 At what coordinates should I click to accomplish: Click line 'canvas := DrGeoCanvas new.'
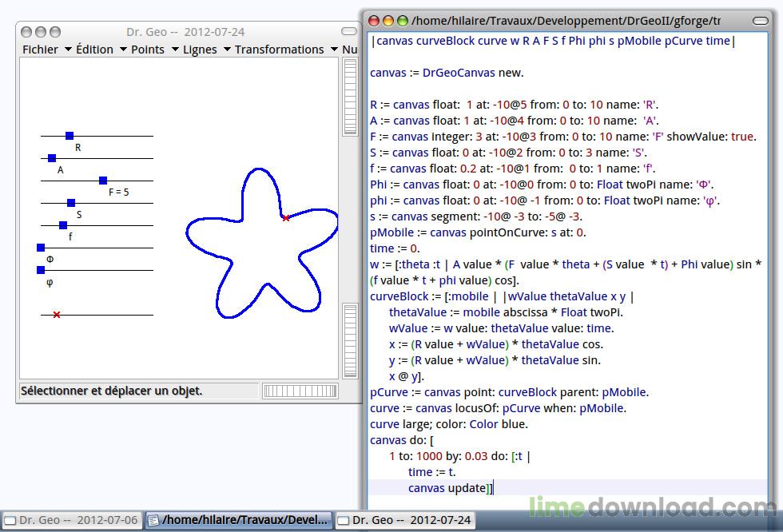447,73
